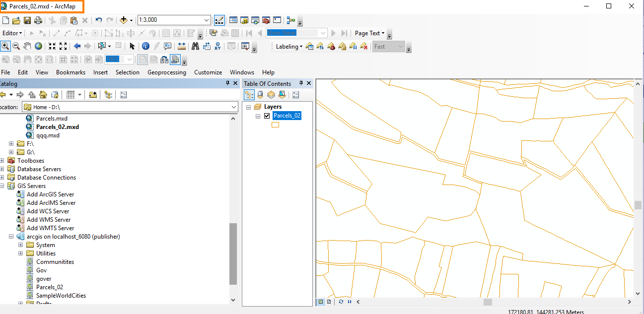Open the Editor Toolbar icon
Image resolution: width=644 pixels, height=314 pixels.
(x=219, y=20)
